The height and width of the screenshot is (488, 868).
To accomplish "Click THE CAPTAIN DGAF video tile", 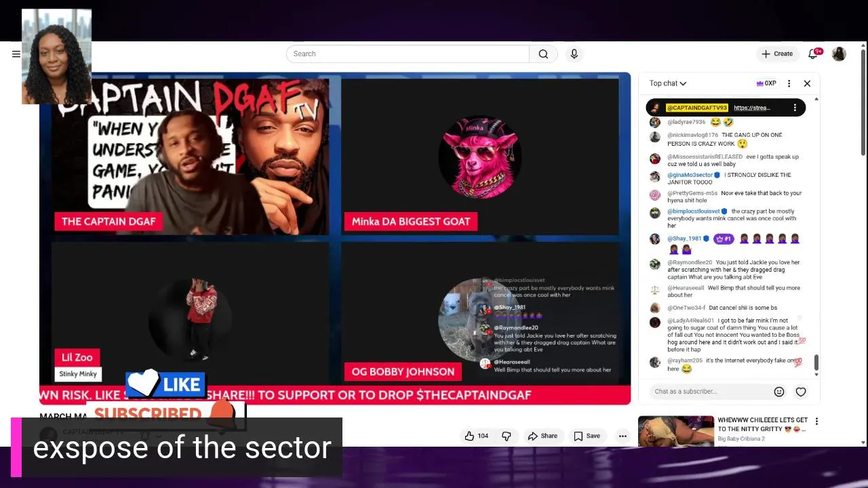I will 190,157.
